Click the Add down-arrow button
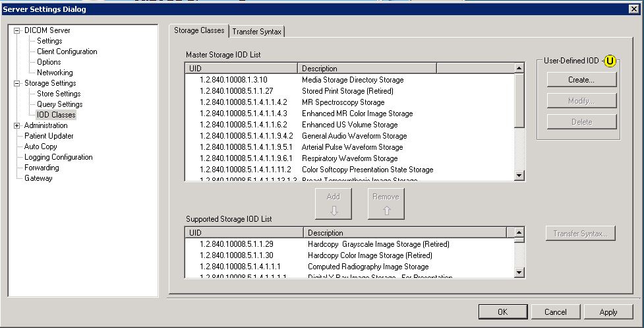The image size is (644, 328). tap(334, 203)
